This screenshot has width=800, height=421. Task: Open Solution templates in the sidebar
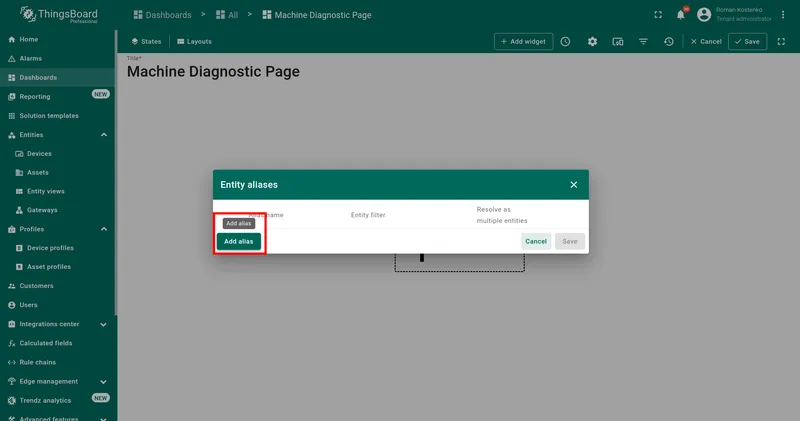point(57,116)
